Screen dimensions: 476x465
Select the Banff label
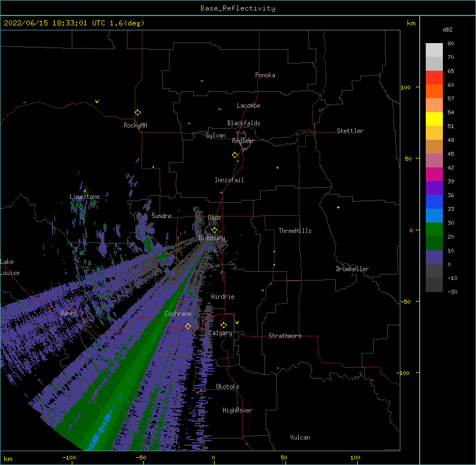point(68,313)
